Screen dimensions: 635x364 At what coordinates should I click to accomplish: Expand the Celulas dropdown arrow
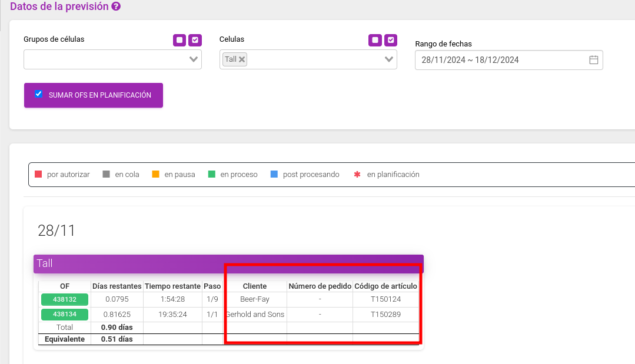click(x=389, y=59)
